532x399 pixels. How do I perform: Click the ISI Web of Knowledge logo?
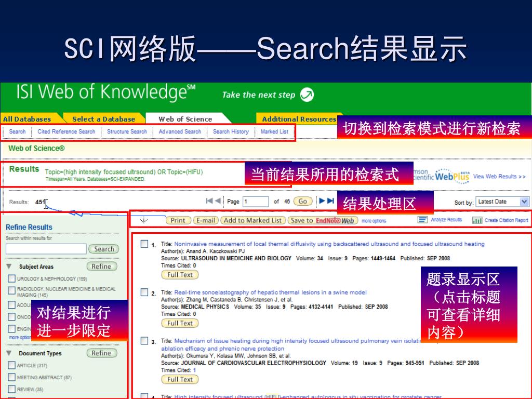tap(106, 92)
